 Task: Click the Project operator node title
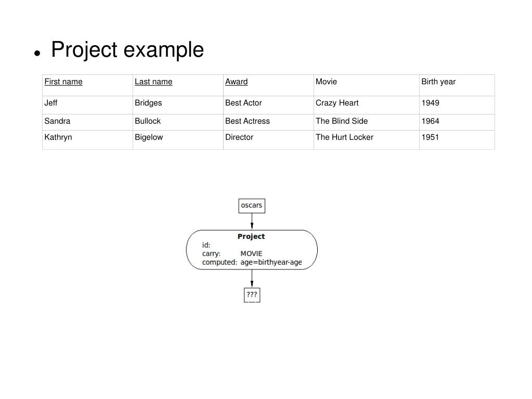pyautogui.click(x=251, y=236)
